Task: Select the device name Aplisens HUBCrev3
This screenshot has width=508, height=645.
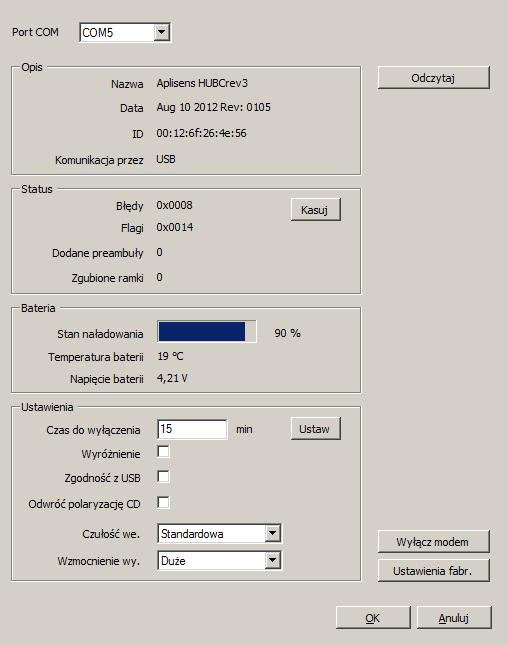Action: [x=202, y=83]
